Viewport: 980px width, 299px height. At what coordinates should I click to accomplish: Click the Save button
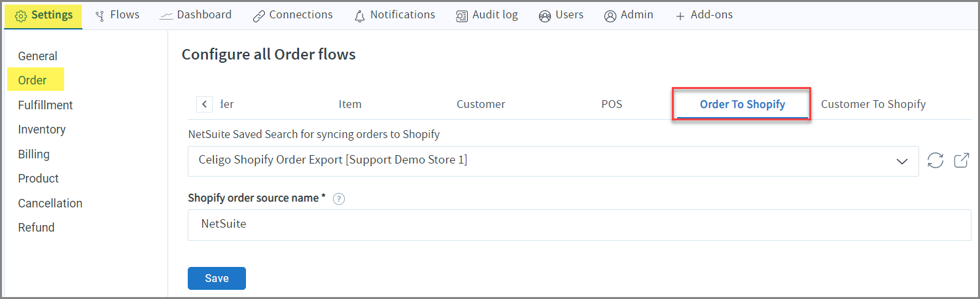click(x=217, y=278)
